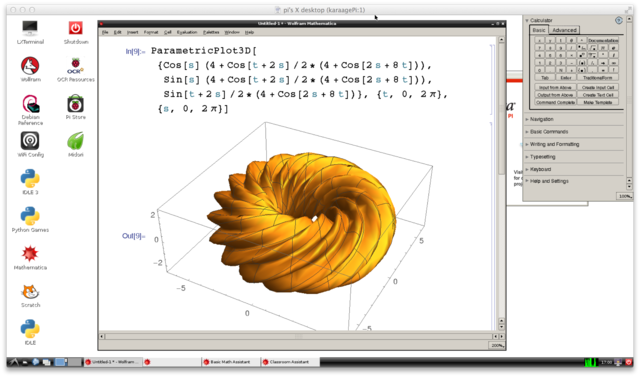Screen dimensions: 640x377
Task: Open the OCR Resources desktop icon
Action: point(76,69)
